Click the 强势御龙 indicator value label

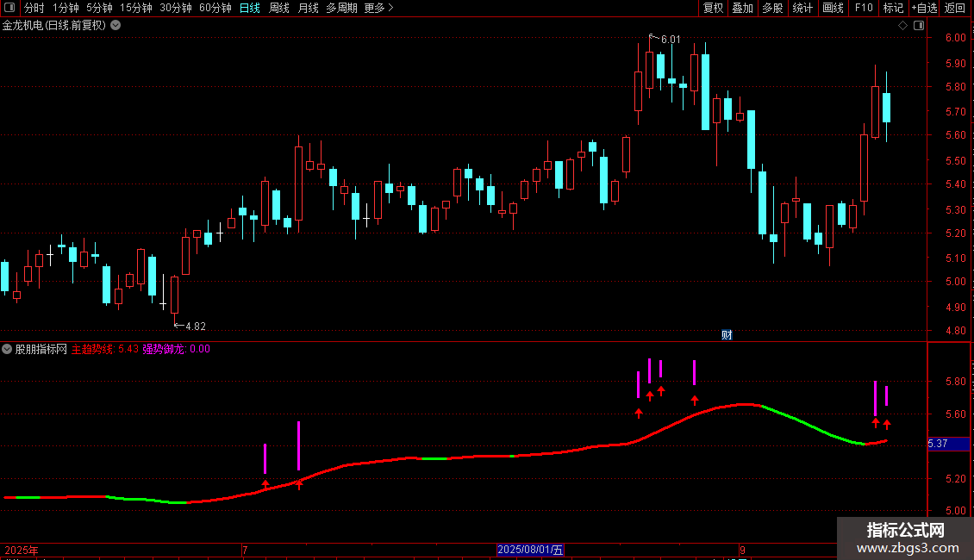[177, 349]
